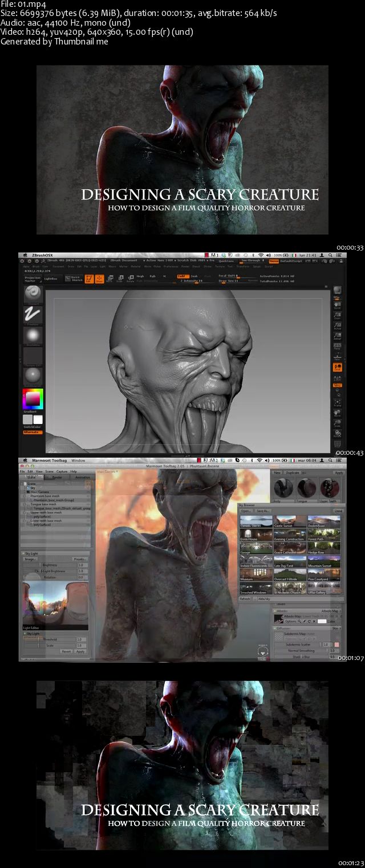365x868 pixels.
Task: Open Capture menu in Marmoset Toolbag
Action: point(62,472)
